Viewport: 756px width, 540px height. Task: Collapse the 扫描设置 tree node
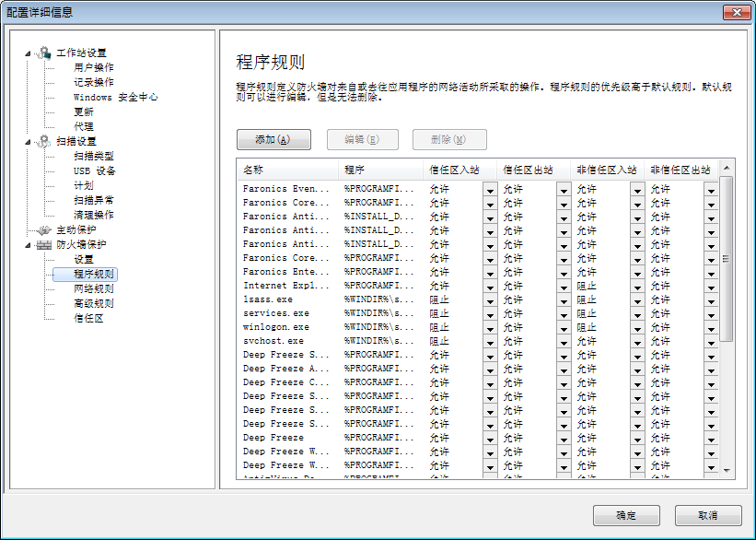coord(29,141)
